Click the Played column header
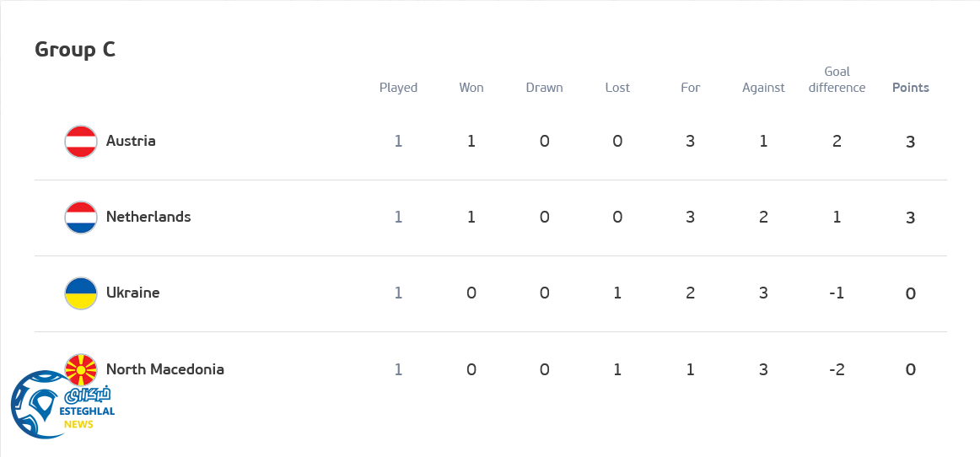The height and width of the screenshot is (457, 980). (398, 88)
